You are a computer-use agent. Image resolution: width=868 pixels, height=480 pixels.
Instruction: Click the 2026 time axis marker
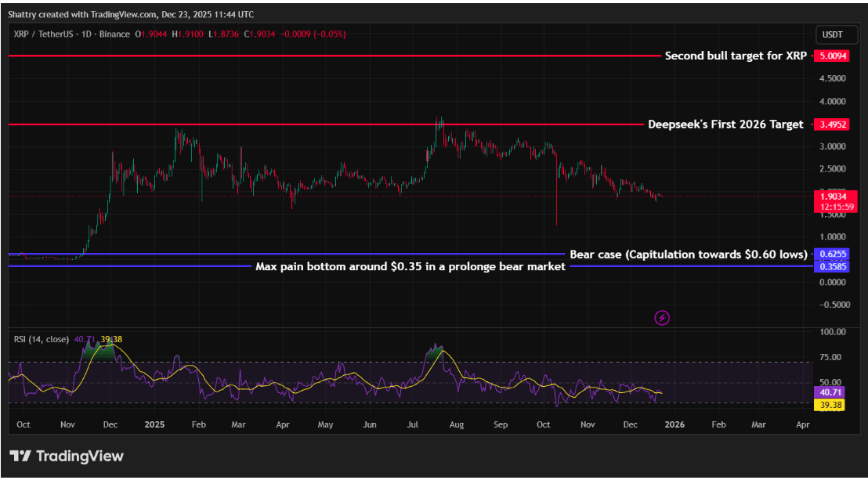click(x=675, y=424)
